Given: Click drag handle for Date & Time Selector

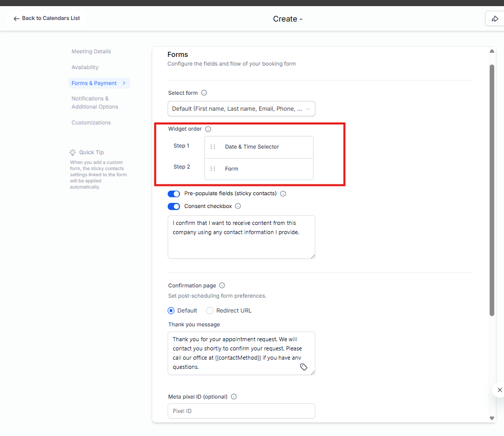Looking at the screenshot, I should click(213, 147).
